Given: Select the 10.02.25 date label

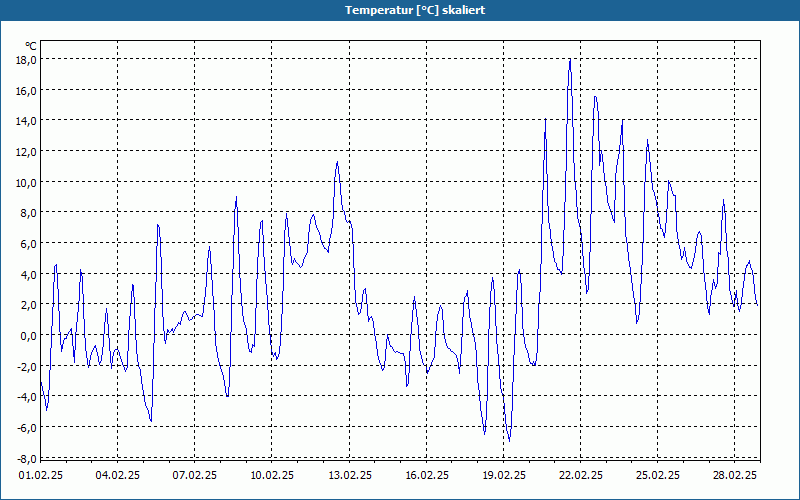Looking at the screenshot, I should (x=272, y=475).
